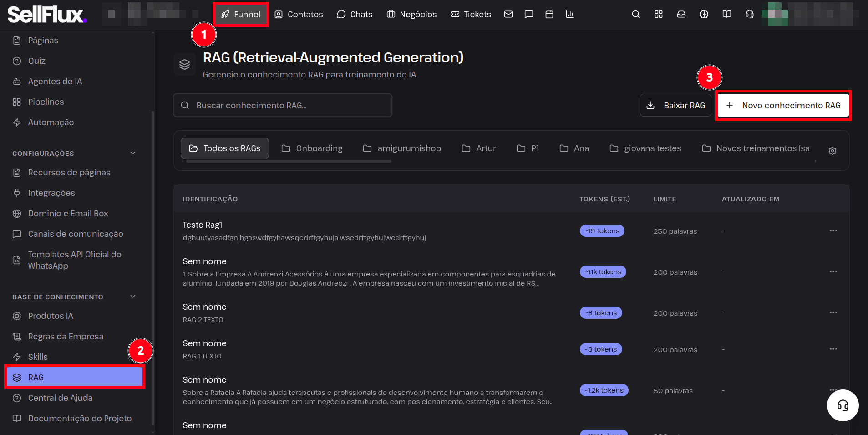Open options for the RAG 2 TEXTO row
The height and width of the screenshot is (435, 868).
[x=833, y=312]
